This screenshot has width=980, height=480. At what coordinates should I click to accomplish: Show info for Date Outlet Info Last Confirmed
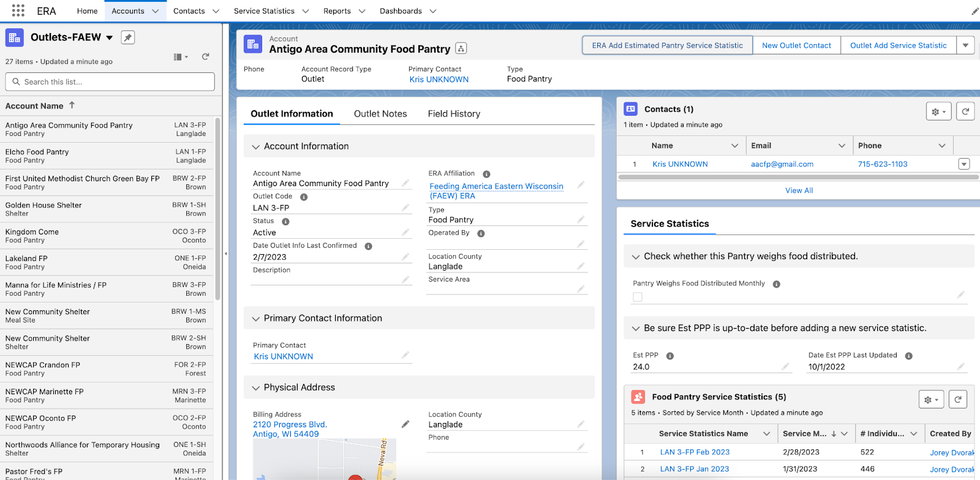pyautogui.click(x=368, y=246)
